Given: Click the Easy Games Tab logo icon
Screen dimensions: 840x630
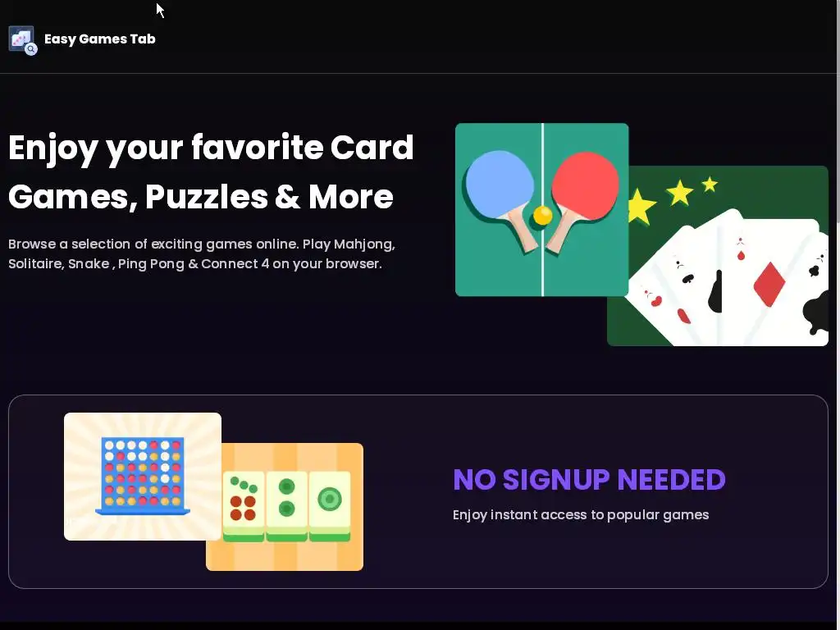Looking at the screenshot, I should coord(22,40).
